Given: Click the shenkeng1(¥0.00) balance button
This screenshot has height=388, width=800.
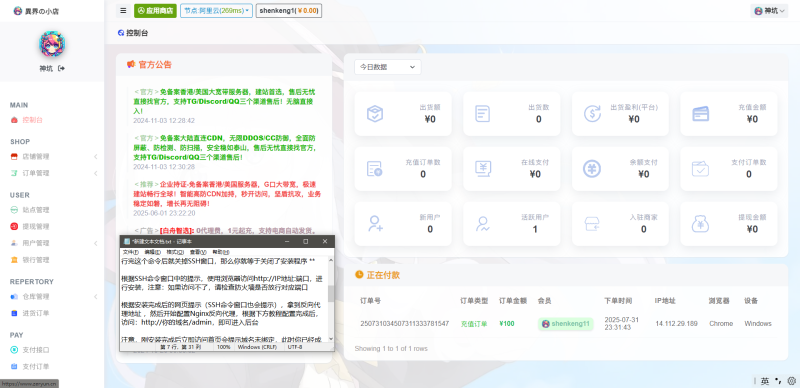Looking at the screenshot, I should click(x=289, y=10).
